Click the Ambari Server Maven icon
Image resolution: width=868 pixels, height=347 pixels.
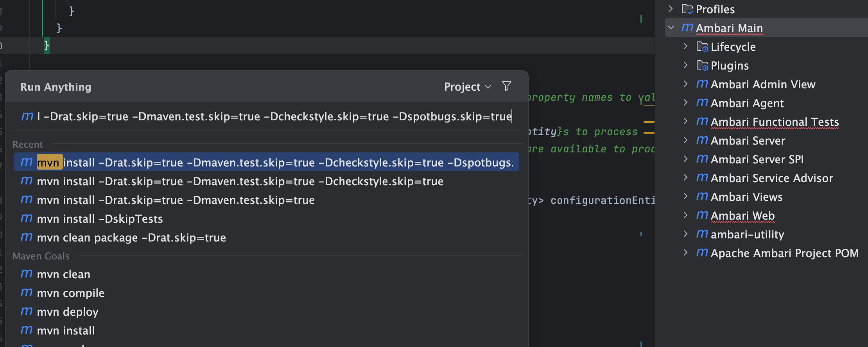(702, 140)
